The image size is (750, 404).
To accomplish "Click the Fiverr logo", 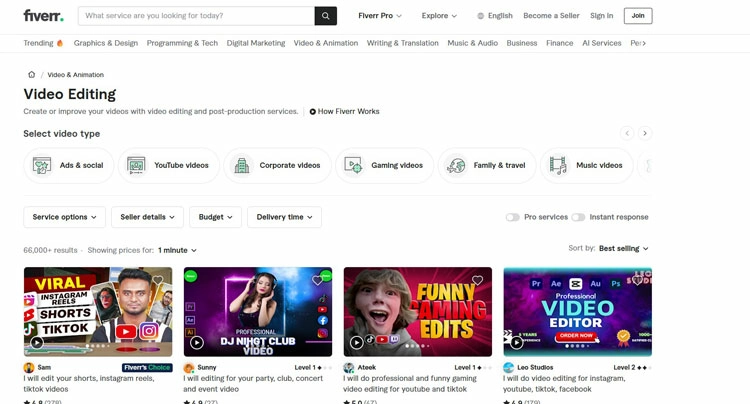I will tap(44, 16).
